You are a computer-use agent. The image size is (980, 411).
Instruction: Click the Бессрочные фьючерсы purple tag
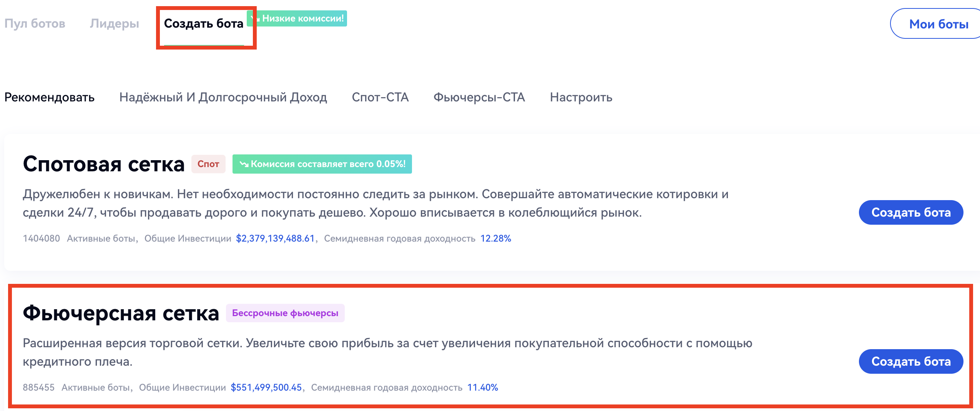(285, 313)
